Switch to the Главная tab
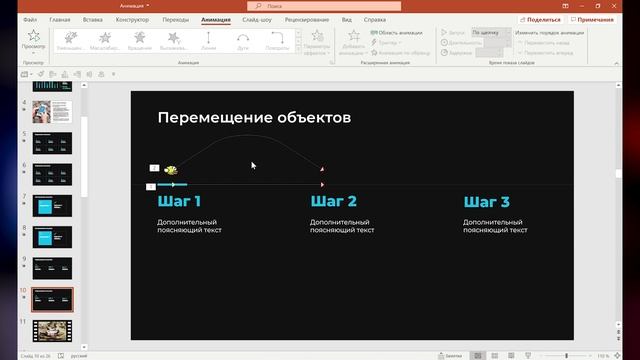 (60, 20)
